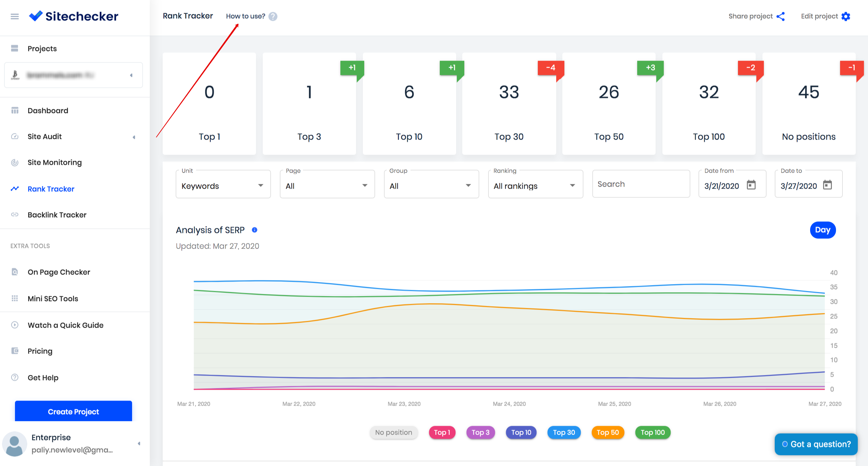Toggle the Top 1 legend chip
This screenshot has width=868, height=466.
pyautogui.click(x=442, y=432)
